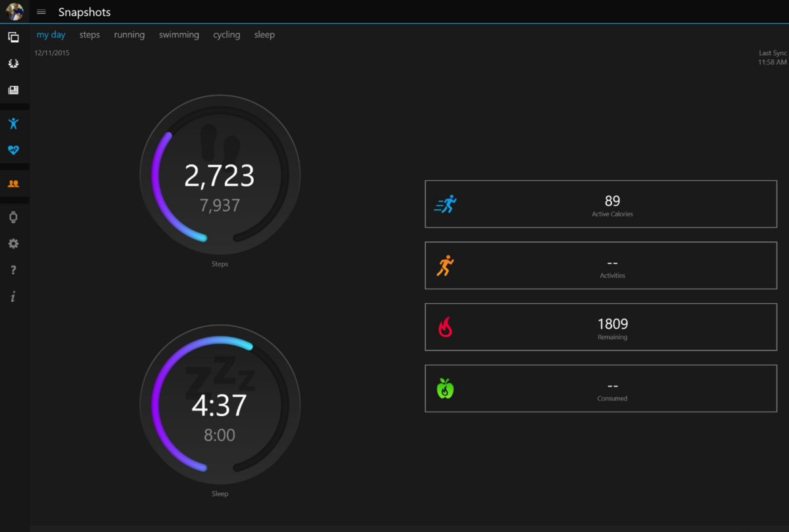This screenshot has height=532, width=789.
Task: Click the Steps progress ring showing 2,723
Action: [220, 176]
